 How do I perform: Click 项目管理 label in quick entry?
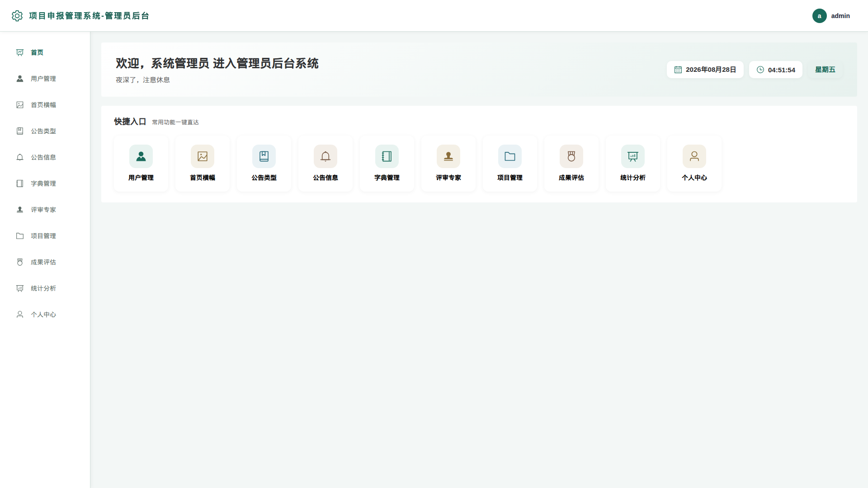[510, 178]
